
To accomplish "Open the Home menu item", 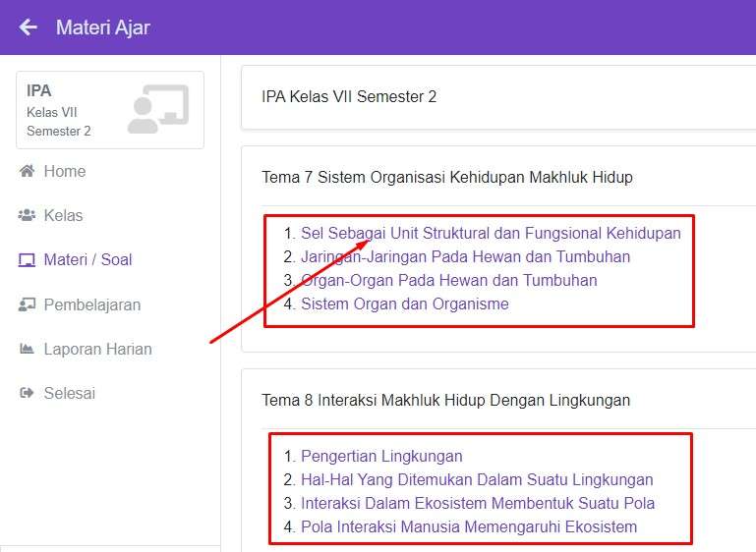I will pos(65,172).
